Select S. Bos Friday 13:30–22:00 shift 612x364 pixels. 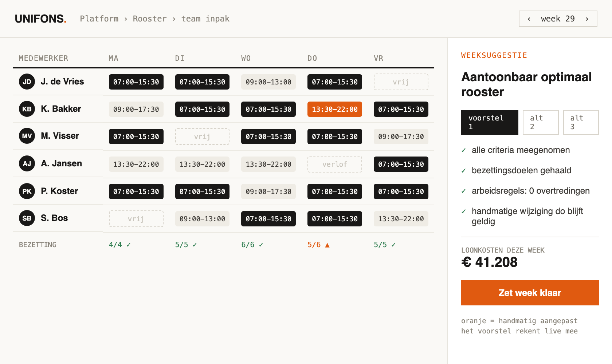coord(401,219)
